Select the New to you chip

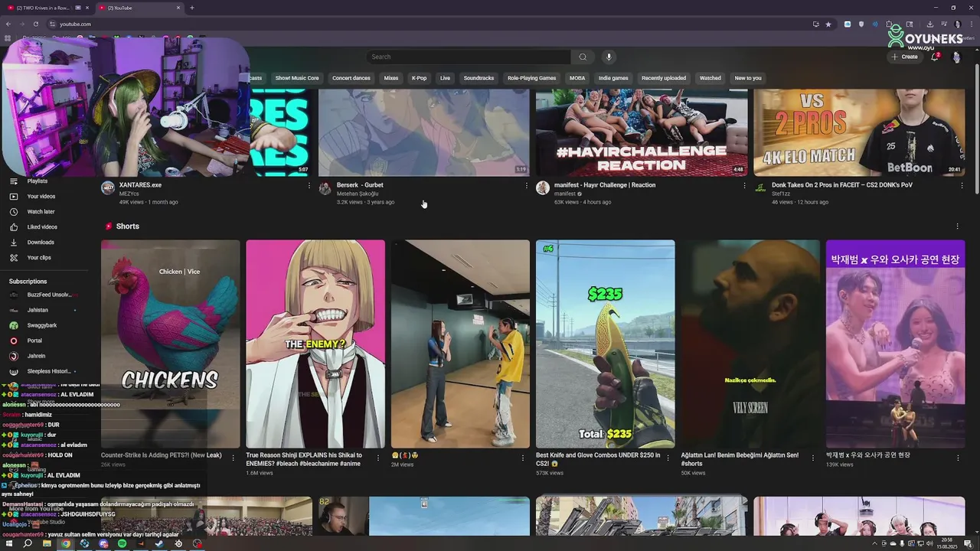(x=748, y=78)
